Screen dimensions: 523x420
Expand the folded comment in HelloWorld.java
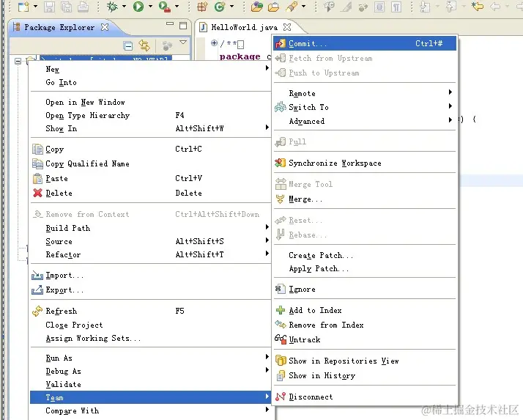click(x=214, y=43)
